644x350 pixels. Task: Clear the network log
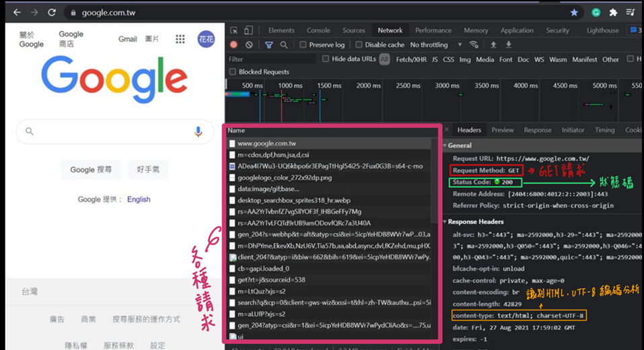pyautogui.click(x=249, y=45)
